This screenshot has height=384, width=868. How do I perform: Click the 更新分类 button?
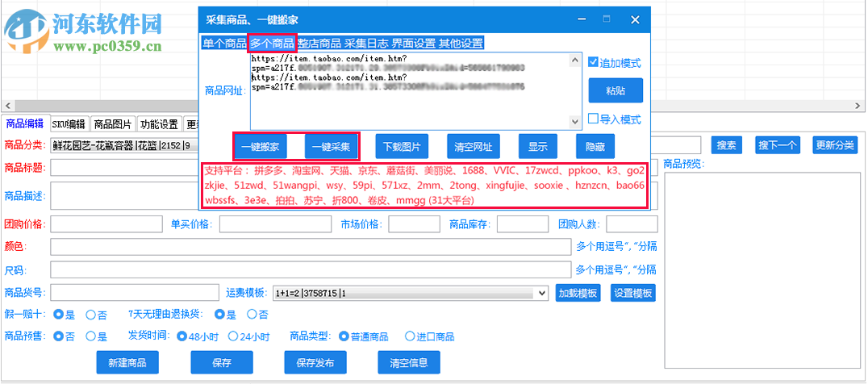click(834, 145)
